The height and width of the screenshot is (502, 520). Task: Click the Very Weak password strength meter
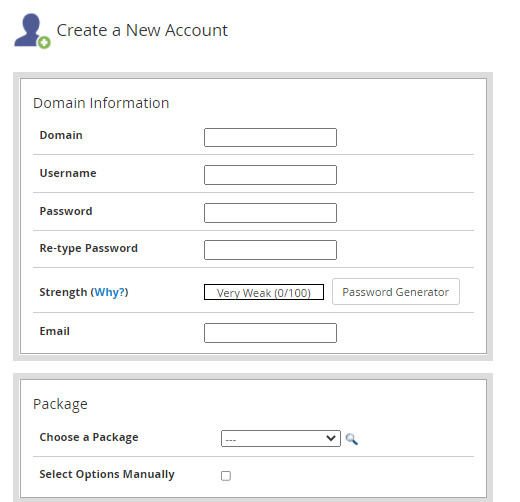tap(264, 292)
